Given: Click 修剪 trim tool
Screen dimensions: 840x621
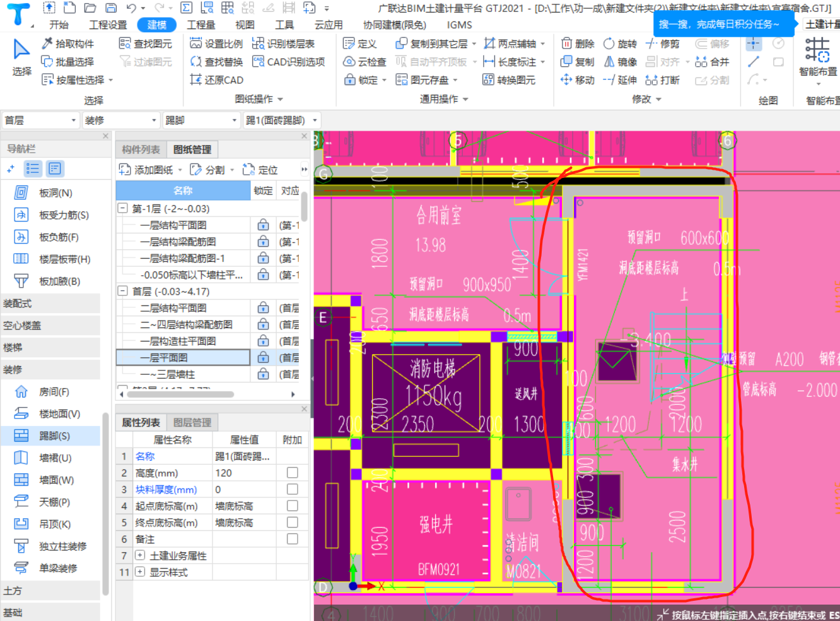Looking at the screenshot, I should (x=663, y=44).
